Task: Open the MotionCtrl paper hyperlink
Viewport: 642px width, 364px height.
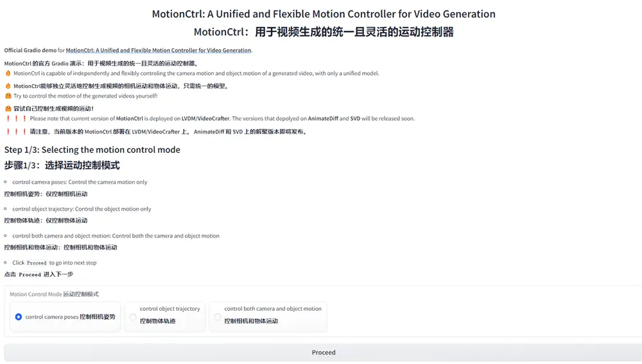Action: click(159, 50)
